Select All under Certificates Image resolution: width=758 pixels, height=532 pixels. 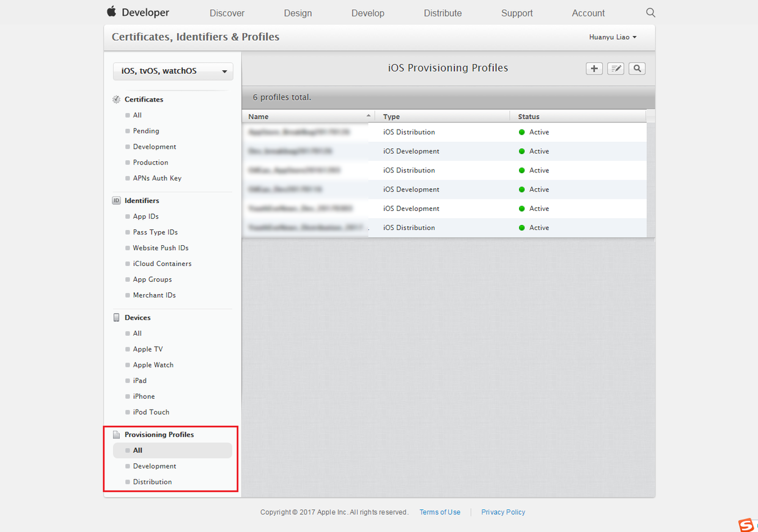point(137,115)
